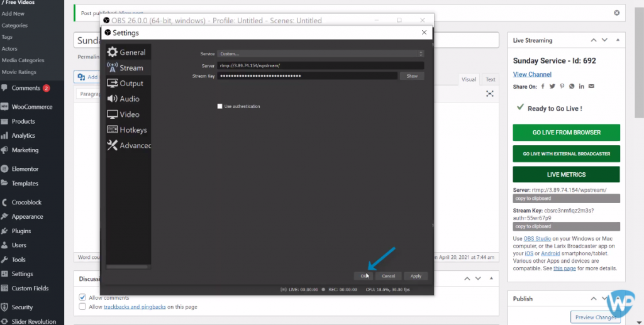Open WooCommerce in the WordPress admin menu
The image size is (644, 325).
click(31, 107)
